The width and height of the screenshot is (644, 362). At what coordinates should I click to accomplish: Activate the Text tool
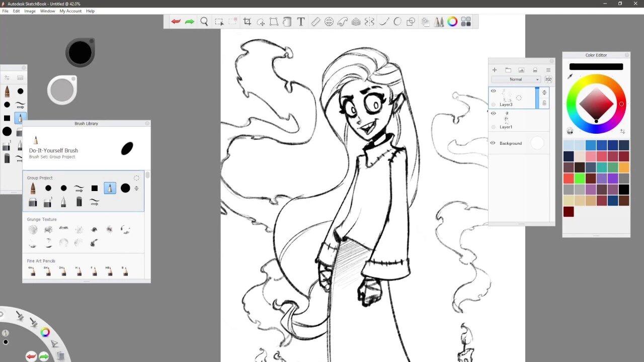pyautogui.click(x=301, y=22)
